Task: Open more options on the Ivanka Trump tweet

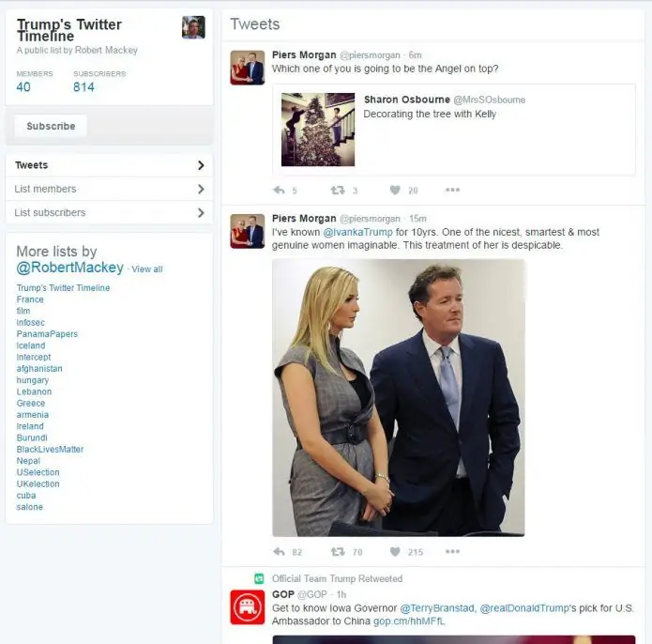Action: 452,551
